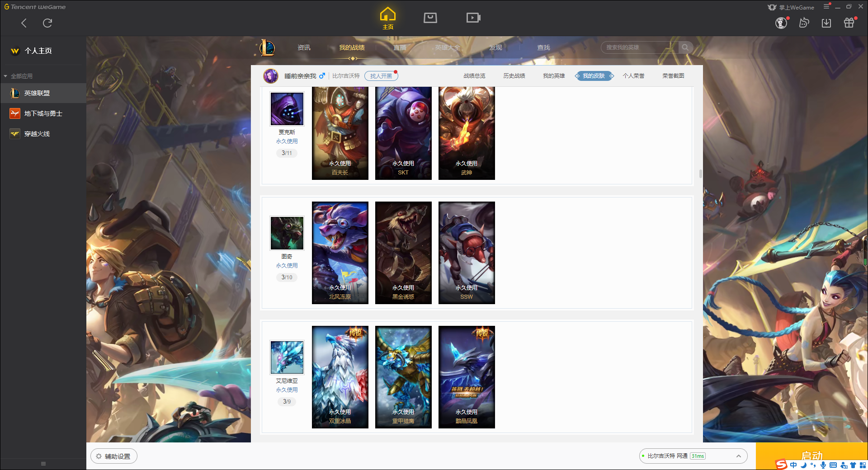Screen dimensions: 868x470
Task: Click the gear icon in 辅助设置
Action: point(99,456)
